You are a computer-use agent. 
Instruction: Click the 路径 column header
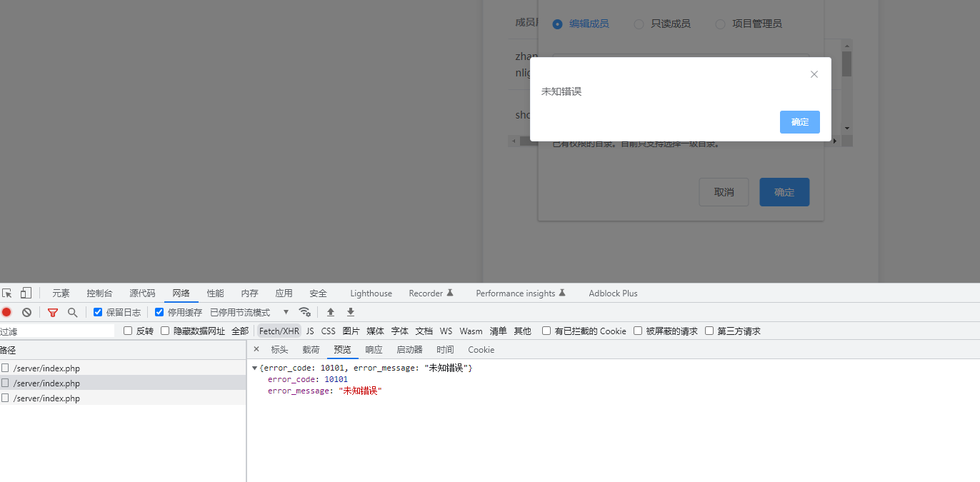pyautogui.click(x=123, y=350)
